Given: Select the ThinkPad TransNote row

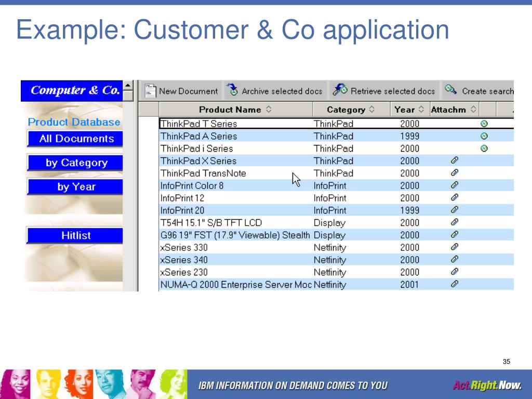Looking at the screenshot, I should [x=336, y=174].
